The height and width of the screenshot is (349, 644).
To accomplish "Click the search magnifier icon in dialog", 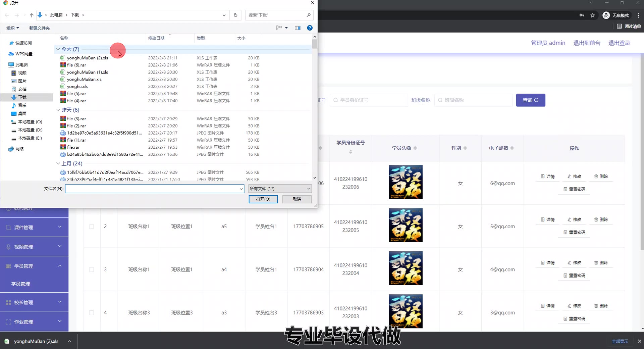I will 308,15.
